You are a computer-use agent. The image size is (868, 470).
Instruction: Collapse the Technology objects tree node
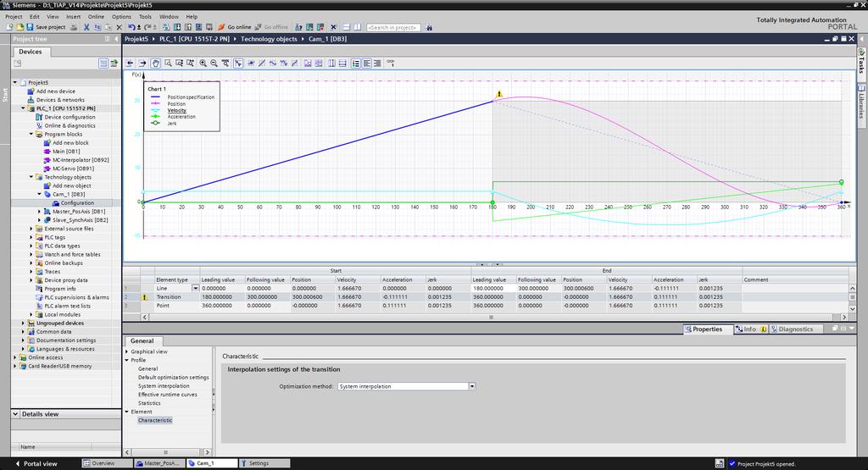pyautogui.click(x=31, y=177)
